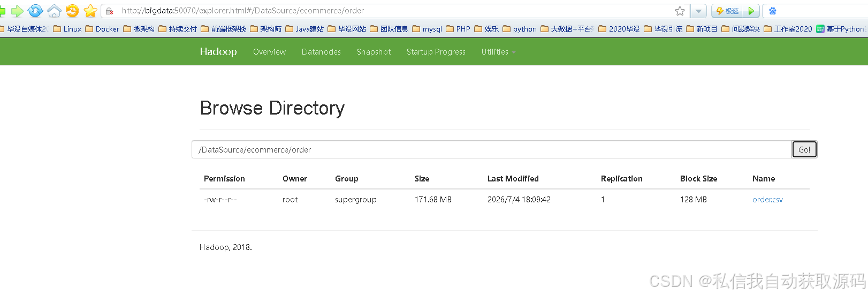Open the 基于Python bookmark
Image resolution: width=868 pixels, height=296 pixels.
[842, 29]
